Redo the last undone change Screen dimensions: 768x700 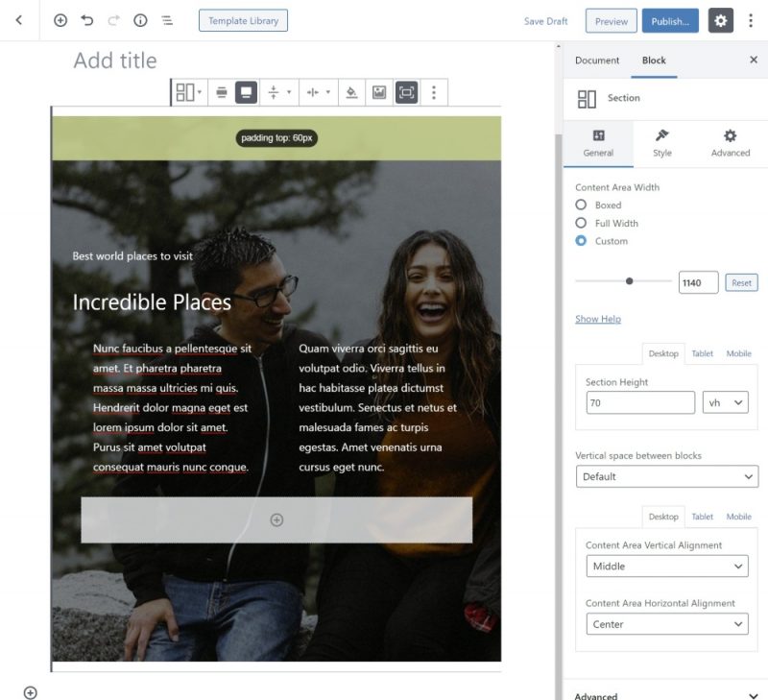[113, 20]
